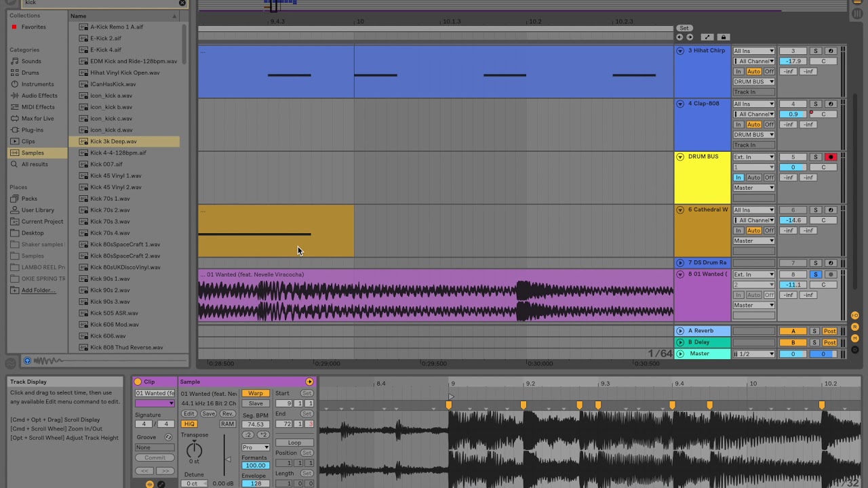This screenshot has height=488, width=868.
Task: Select the Samples category under Categories
Action: (x=33, y=153)
